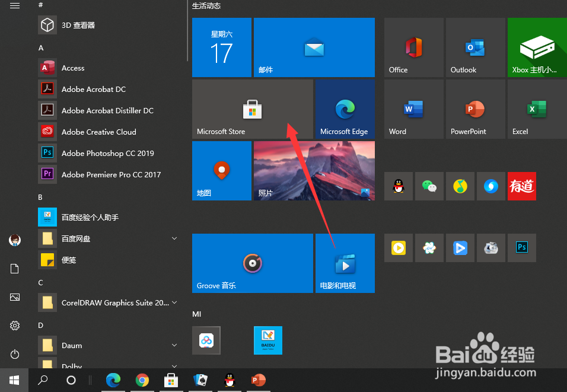The height and width of the screenshot is (392, 567).
Task: Open the silver media converter tile
Action: point(491,248)
